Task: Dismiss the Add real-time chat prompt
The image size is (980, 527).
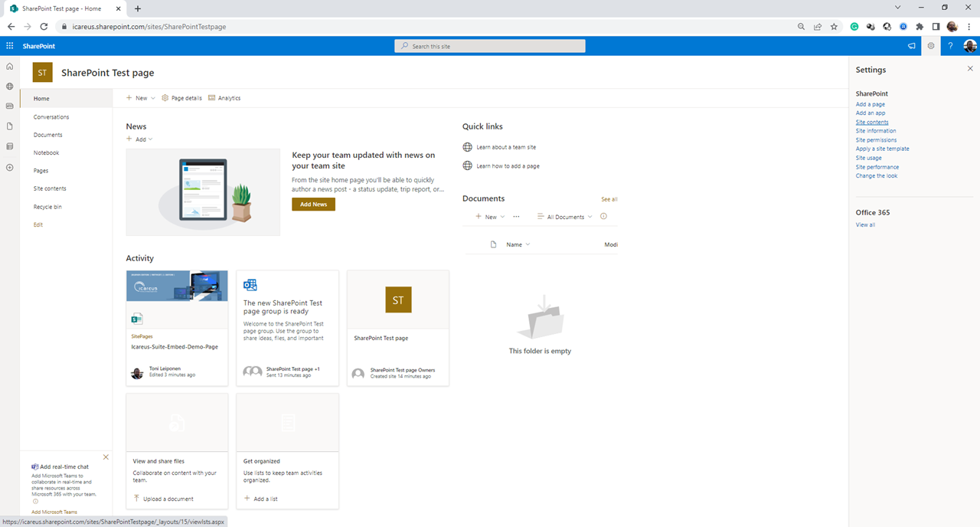Action: [106, 457]
